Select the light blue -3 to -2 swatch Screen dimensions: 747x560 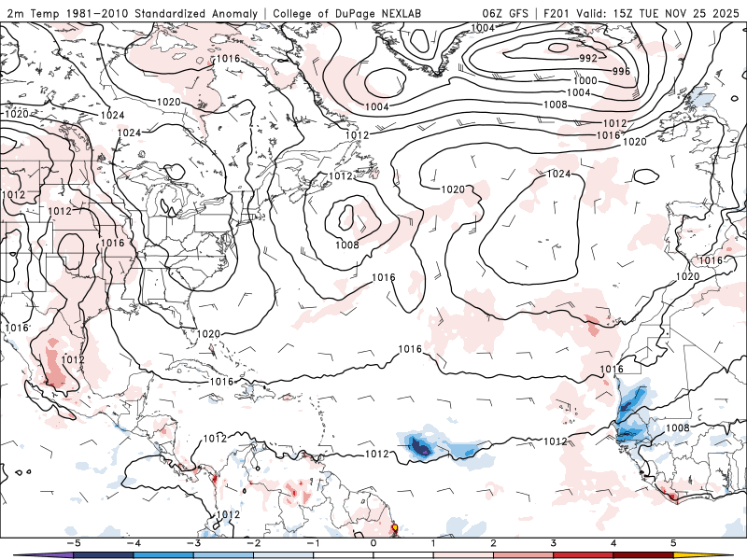[x=223, y=555]
